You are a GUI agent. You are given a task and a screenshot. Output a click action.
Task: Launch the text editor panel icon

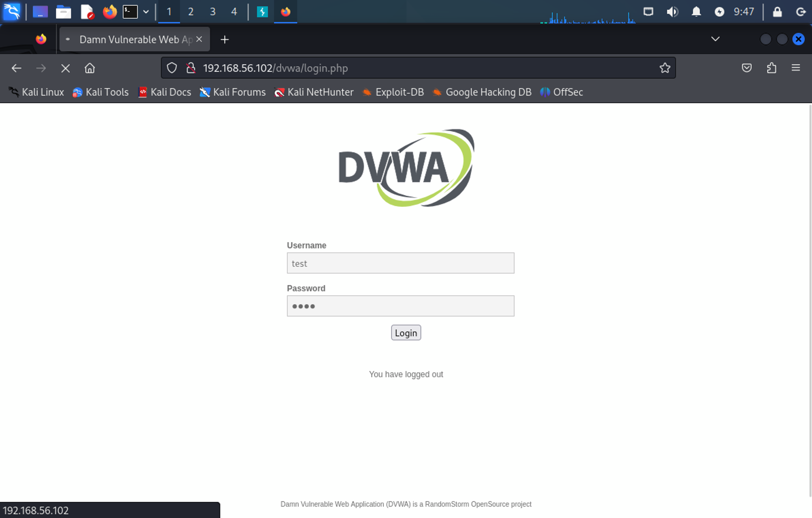(x=87, y=12)
